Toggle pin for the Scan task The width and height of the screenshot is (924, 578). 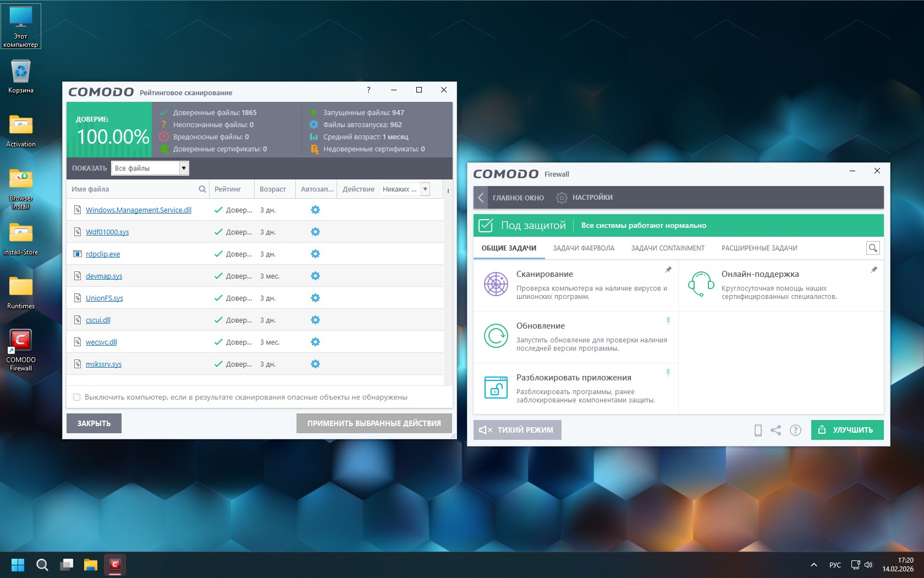[x=668, y=270]
